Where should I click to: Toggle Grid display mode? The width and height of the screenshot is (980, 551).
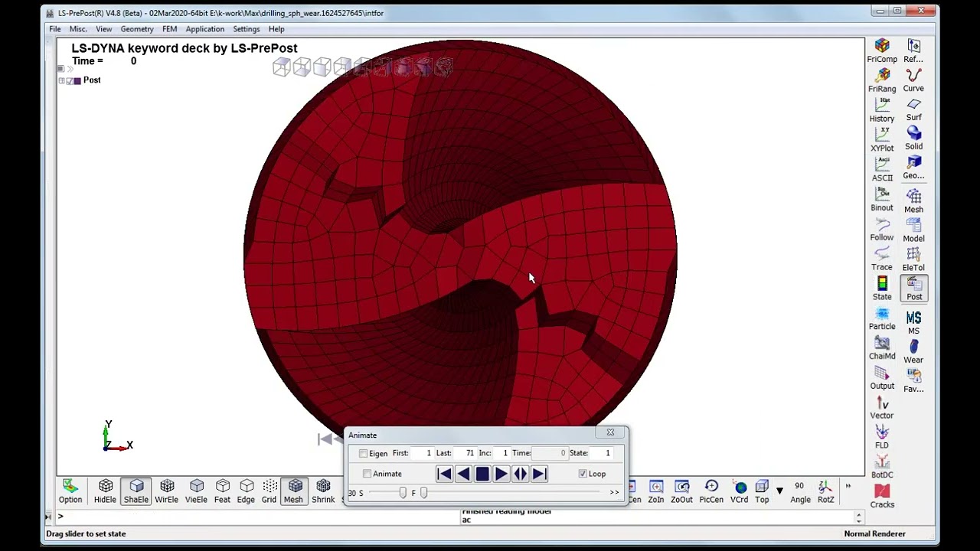(x=269, y=491)
